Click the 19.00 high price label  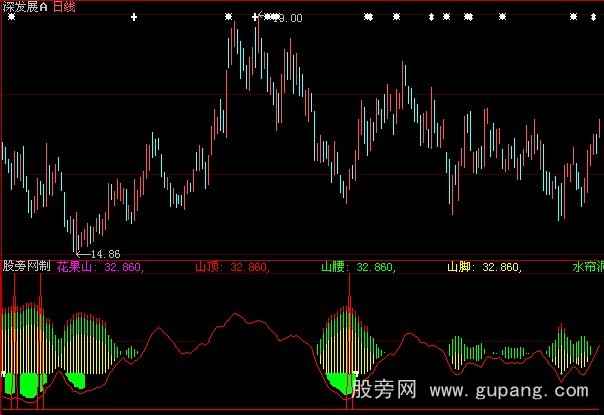pos(286,17)
